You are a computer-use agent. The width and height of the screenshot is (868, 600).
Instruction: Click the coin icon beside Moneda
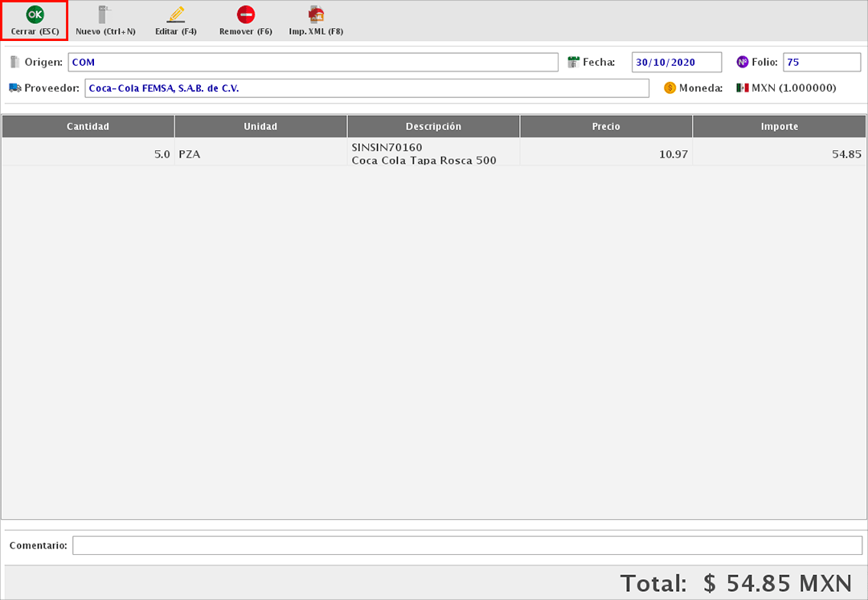tap(669, 88)
